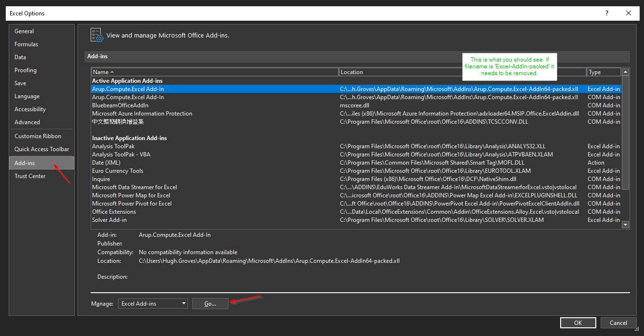
Task: Open the Formulas options category
Action: [x=41, y=44]
